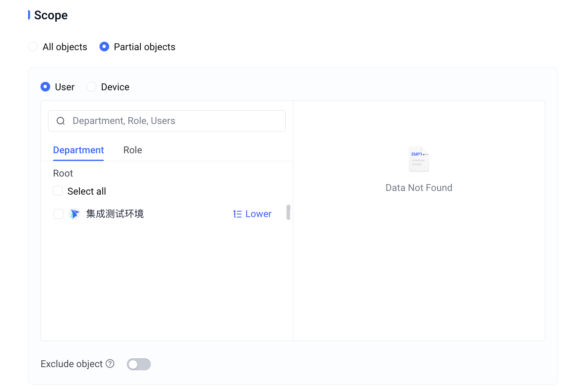Click the Root breadcrumb label

(63, 173)
